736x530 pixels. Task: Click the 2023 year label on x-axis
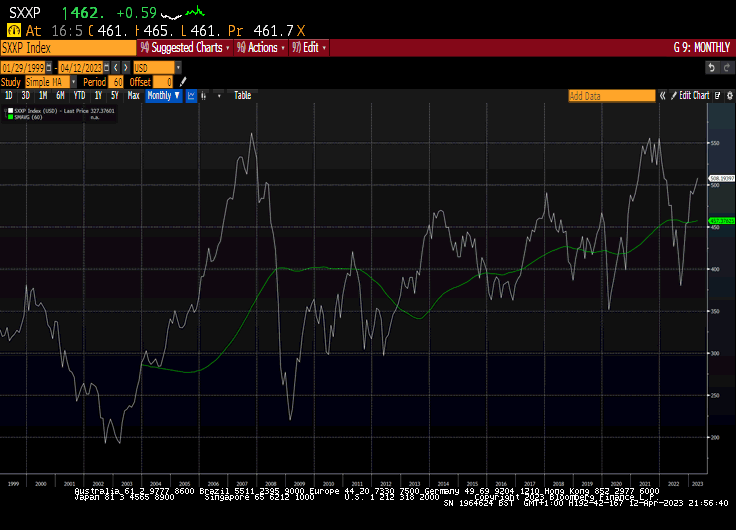[698, 484]
